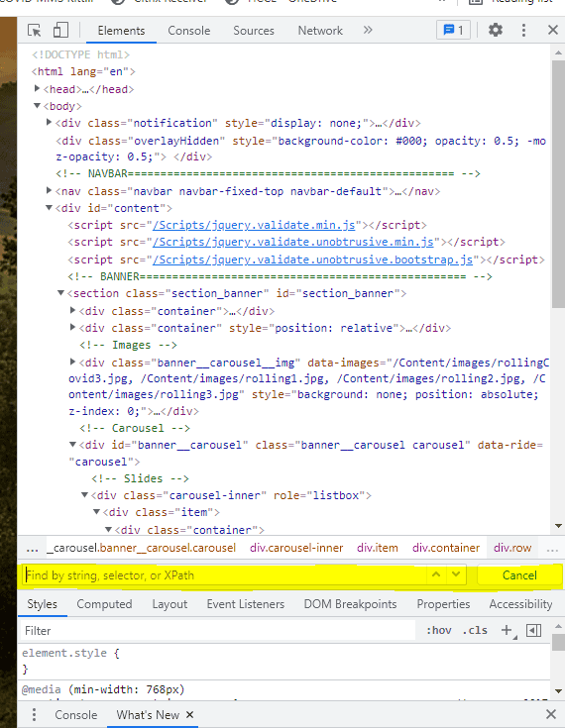This screenshot has width=565, height=728.
Task: Show more DevTools tabs chevron
Action: point(368,30)
